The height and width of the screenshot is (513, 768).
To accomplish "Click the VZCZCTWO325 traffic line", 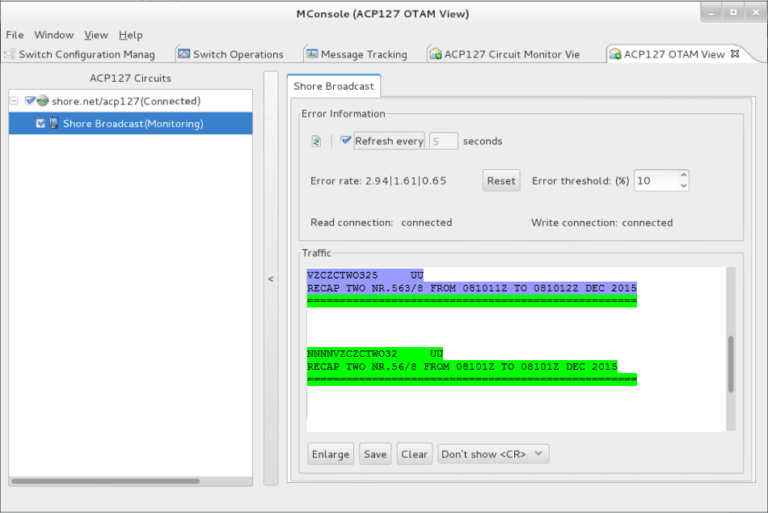I will 365,275.
